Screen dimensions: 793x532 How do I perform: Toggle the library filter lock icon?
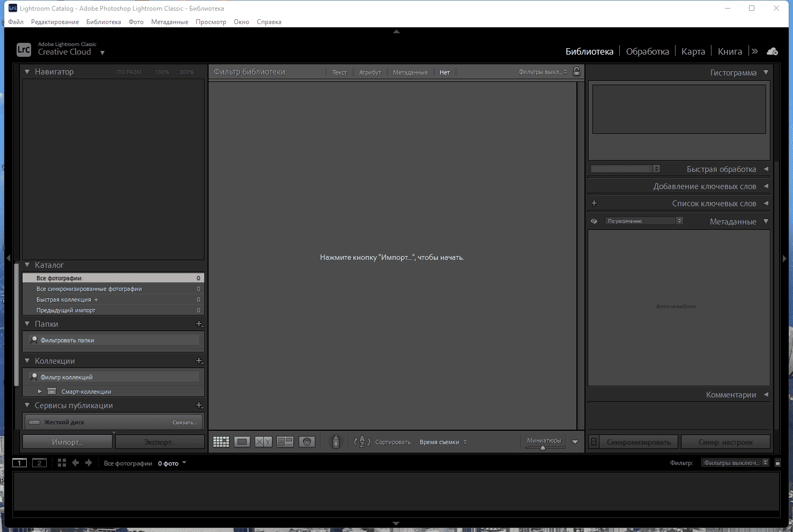click(x=576, y=71)
